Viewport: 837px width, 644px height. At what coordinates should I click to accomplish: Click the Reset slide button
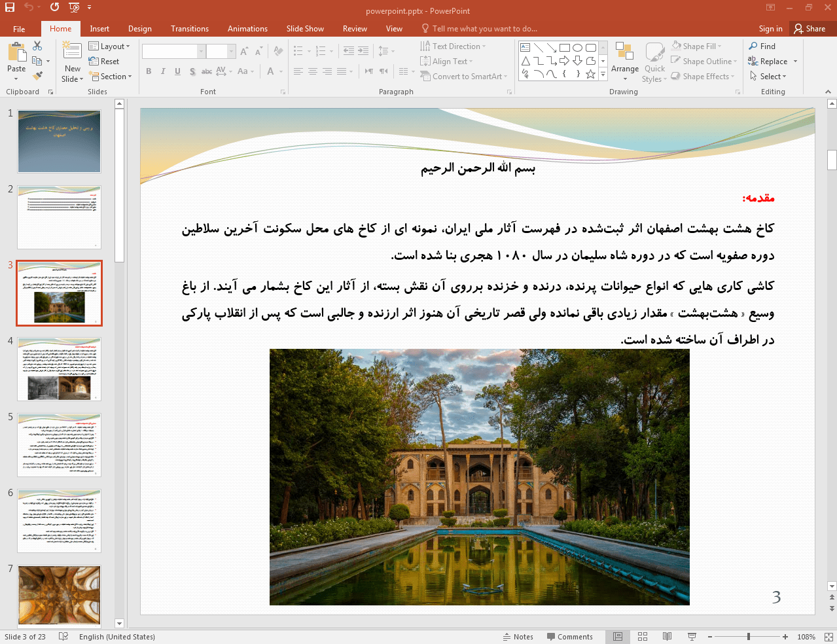105,62
